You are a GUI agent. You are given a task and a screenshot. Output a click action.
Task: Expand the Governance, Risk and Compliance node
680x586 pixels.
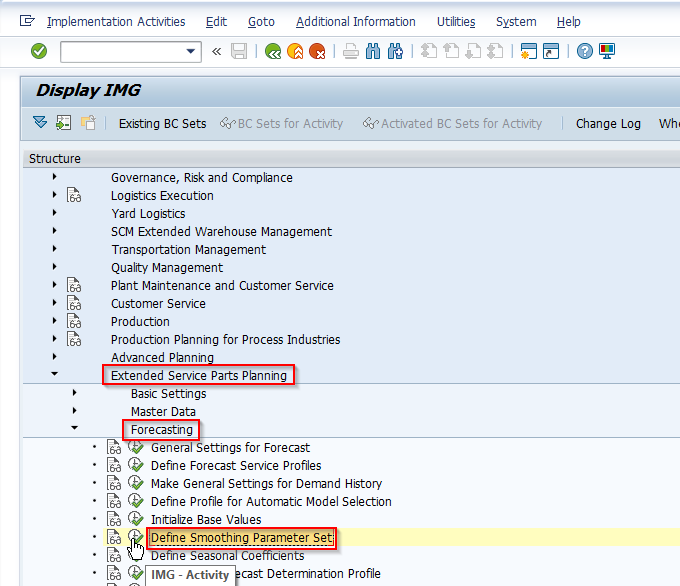[x=55, y=177]
